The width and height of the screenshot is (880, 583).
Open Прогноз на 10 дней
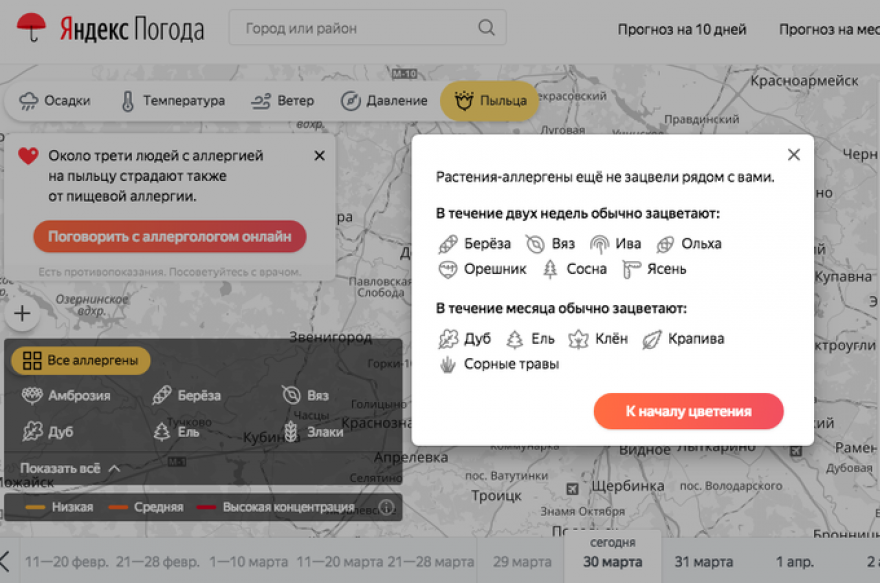coord(681,29)
